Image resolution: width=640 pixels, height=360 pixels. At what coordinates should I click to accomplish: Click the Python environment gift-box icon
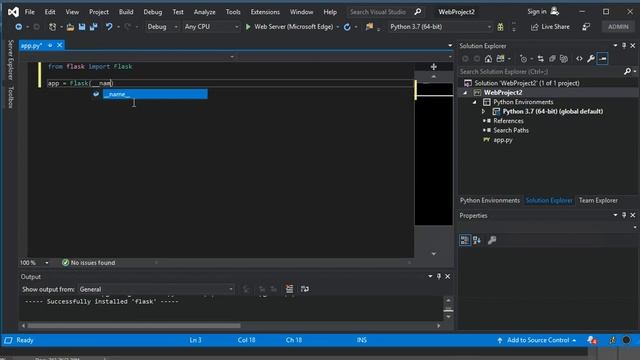point(500,27)
